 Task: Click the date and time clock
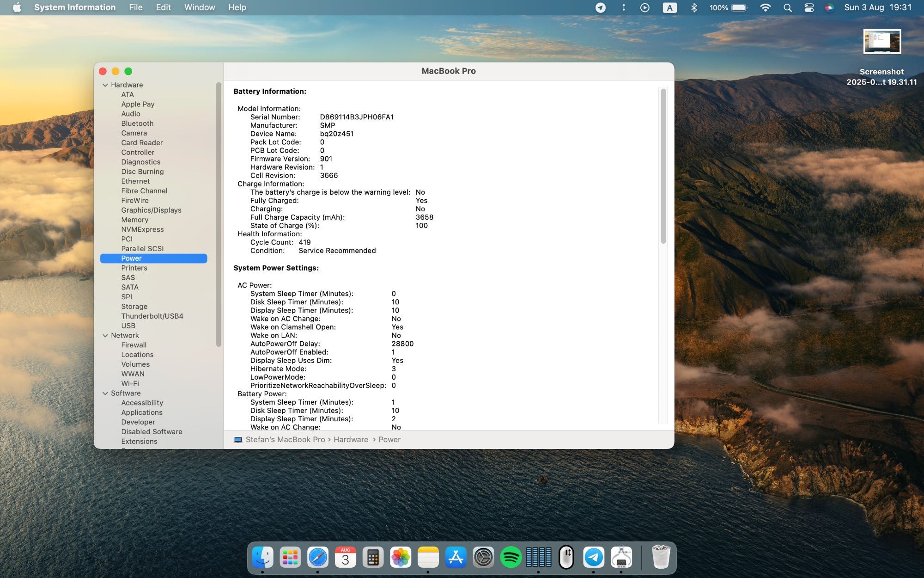coord(878,7)
